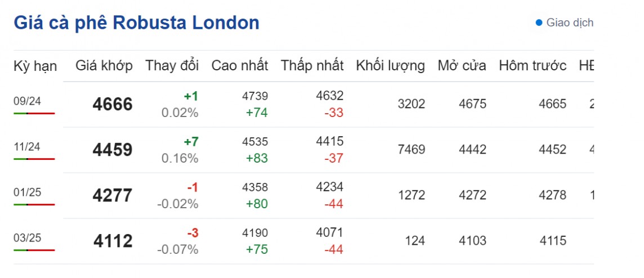Click the 7469 volume value
The height and width of the screenshot is (278, 644).
point(410,150)
